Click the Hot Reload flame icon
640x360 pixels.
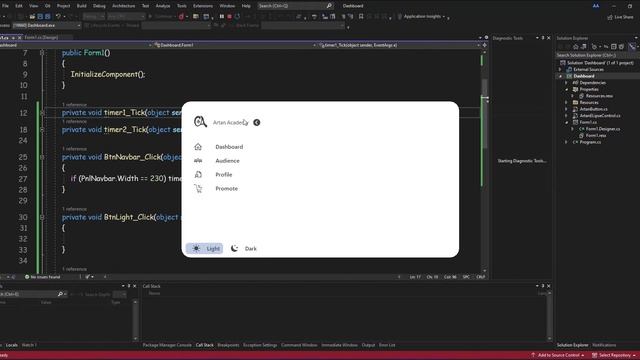[x=181, y=17]
